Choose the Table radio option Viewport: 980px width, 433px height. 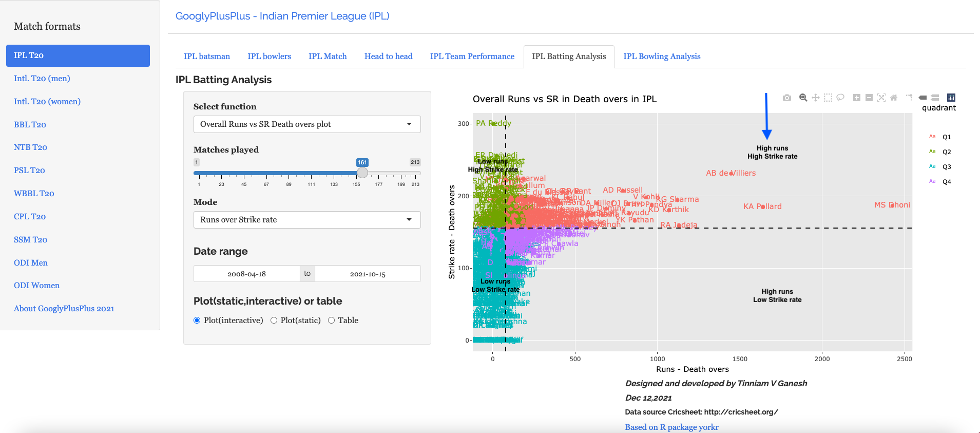331,321
